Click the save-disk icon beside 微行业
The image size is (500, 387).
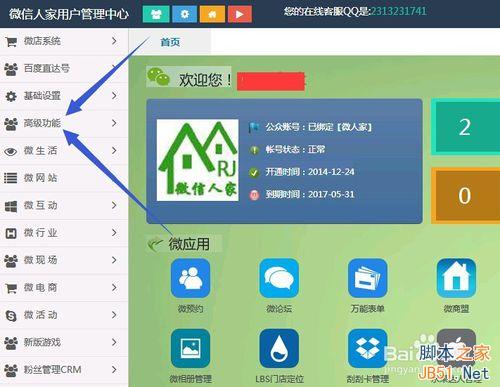pos(11,233)
